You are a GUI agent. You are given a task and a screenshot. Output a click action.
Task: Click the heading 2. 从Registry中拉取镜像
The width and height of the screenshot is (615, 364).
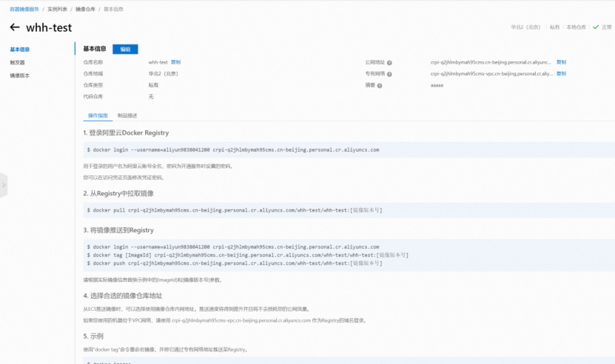coord(118,193)
